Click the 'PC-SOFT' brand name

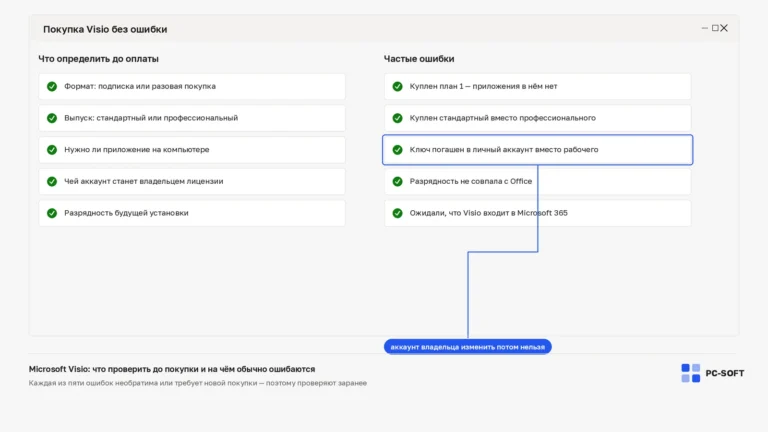pos(724,373)
